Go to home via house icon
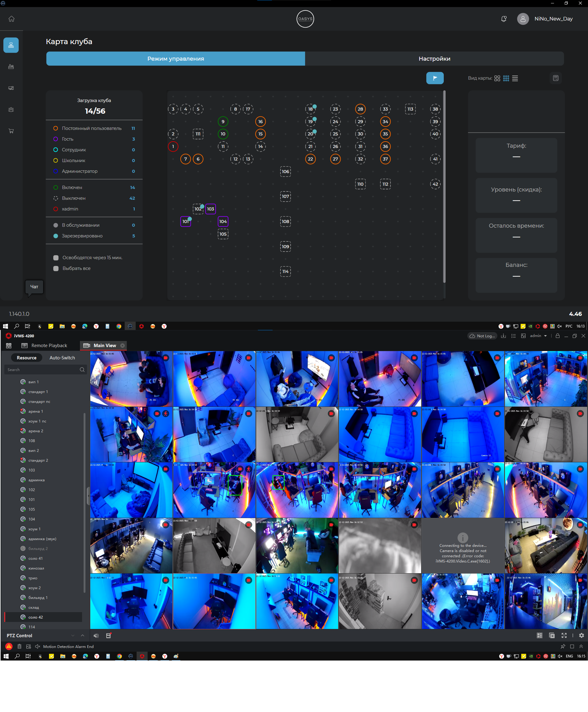The height and width of the screenshot is (712, 588). point(12,19)
